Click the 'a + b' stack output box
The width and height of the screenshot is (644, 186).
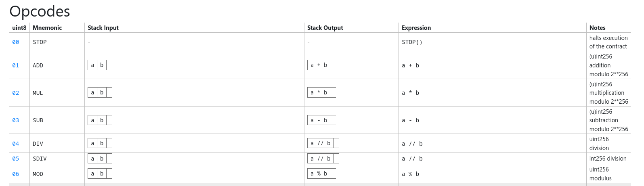[319, 65]
